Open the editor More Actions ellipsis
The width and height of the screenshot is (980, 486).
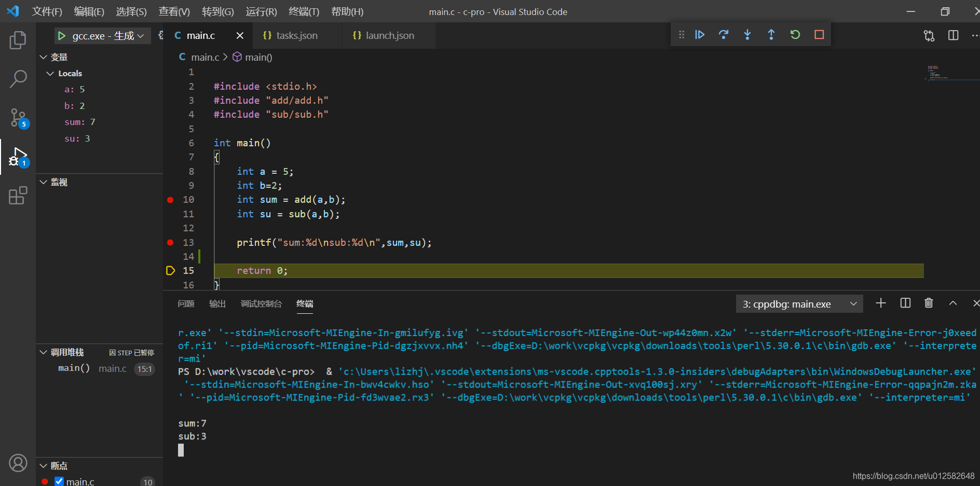point(975,35)
